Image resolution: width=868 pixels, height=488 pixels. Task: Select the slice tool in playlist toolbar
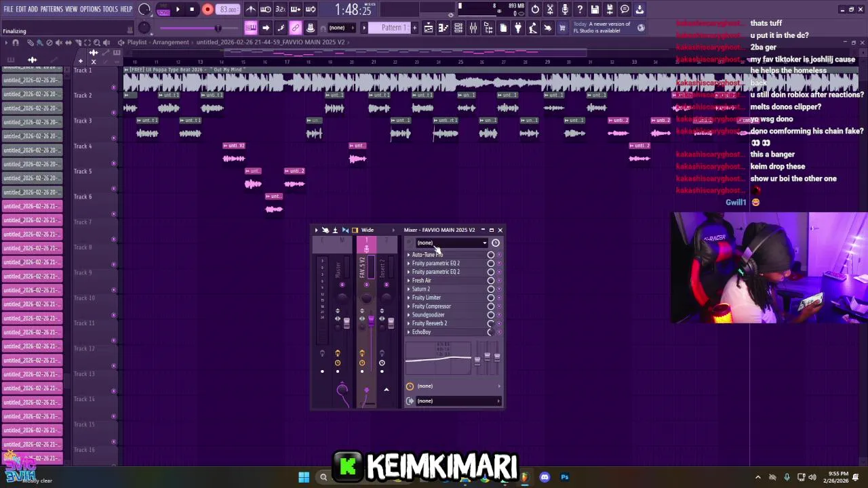click(x=78, y=43)
